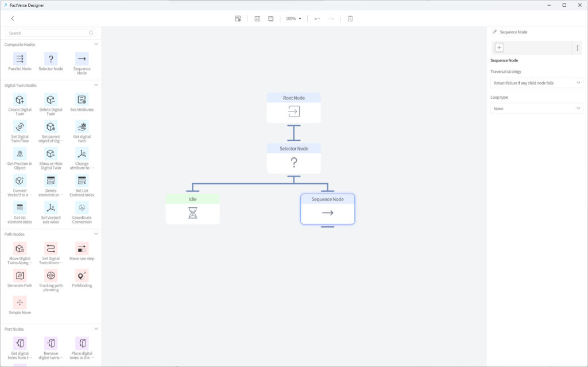
Task: Click the Set Digital Twin Moving icon
Action: click(51, 249)
